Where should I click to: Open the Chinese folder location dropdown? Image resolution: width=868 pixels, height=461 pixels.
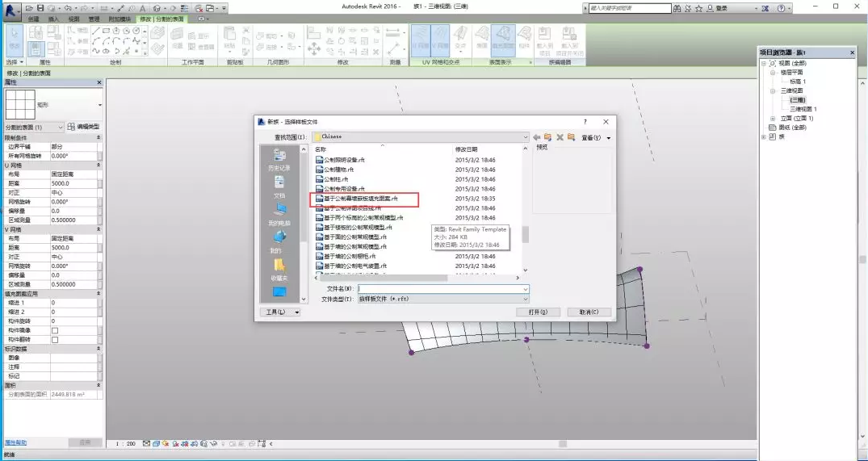coord(525,137)
